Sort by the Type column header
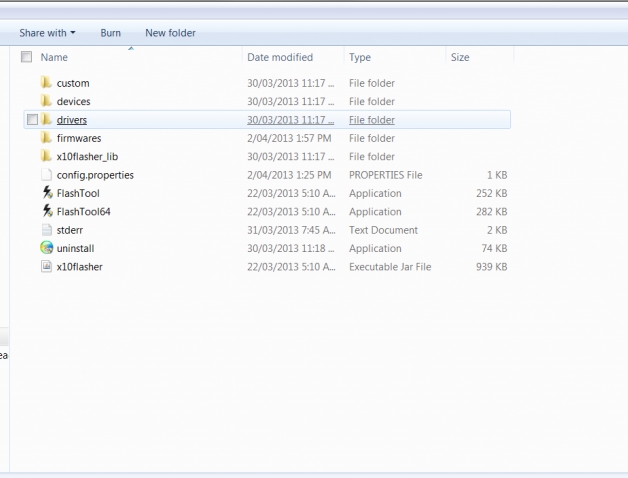 click(360, 57)
